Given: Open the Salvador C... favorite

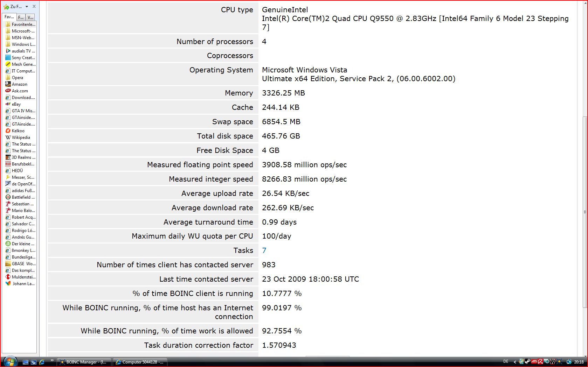Looking at the screenshot, I should [x=20, y=224].
